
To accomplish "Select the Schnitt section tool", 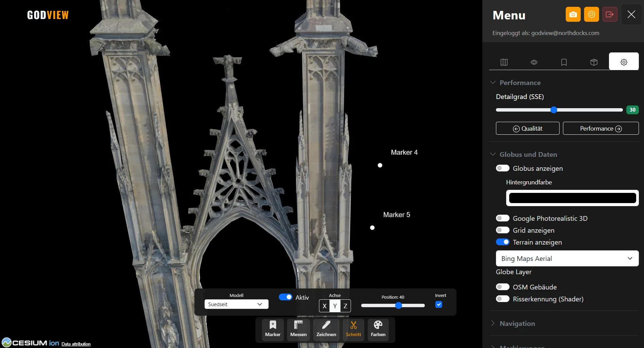I will click(353, 330).
